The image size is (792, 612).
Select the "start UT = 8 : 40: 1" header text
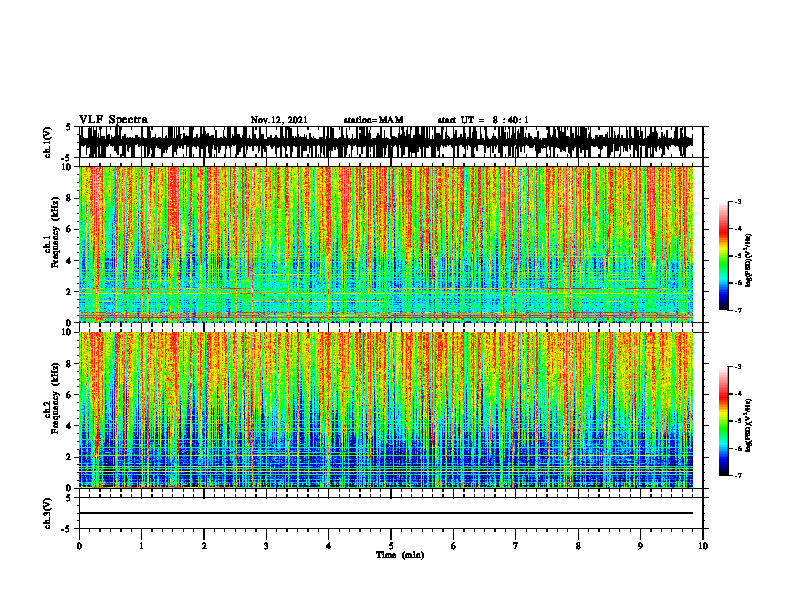[x=483, y=120]
